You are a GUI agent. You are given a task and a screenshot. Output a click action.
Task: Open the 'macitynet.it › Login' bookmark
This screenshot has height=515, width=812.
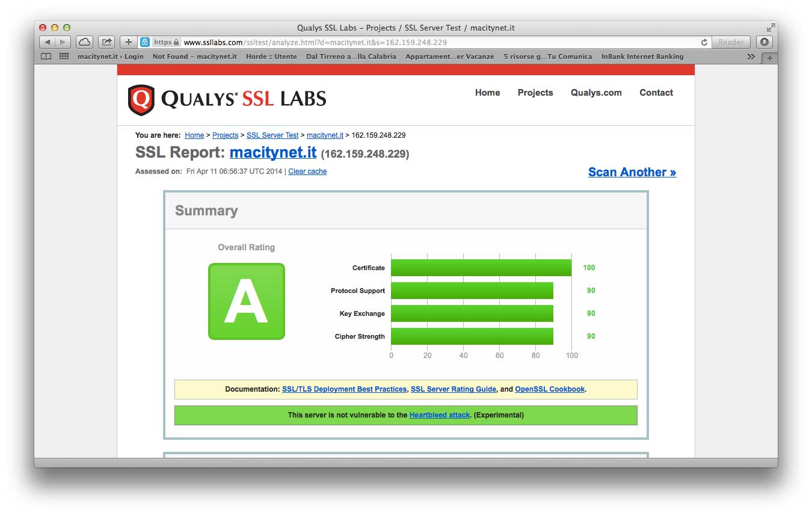(x=111, y=57)
